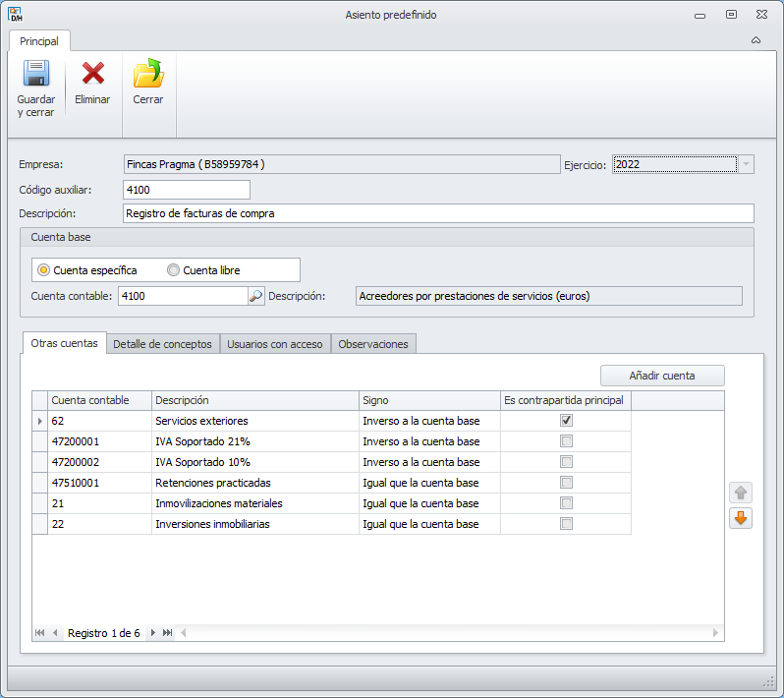Click into the Código auxiliar input field

pyautogui.click(x=187, y=190)
